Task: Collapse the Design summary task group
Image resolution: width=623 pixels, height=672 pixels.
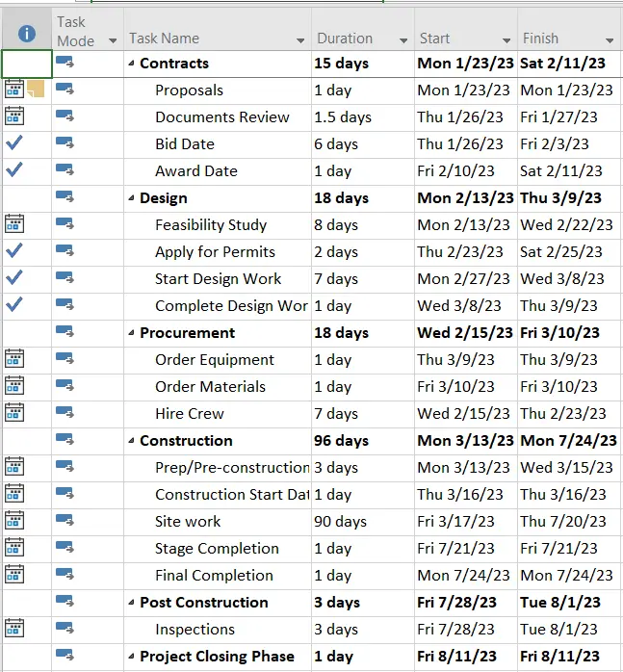Action: (132, 198)
